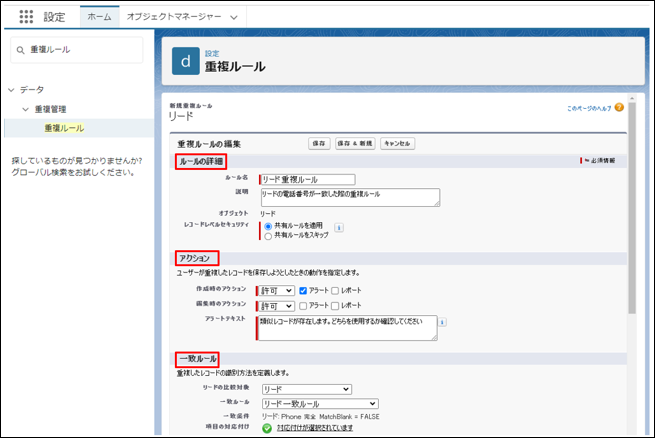Switch to the ホーム tab

point(99,17)
